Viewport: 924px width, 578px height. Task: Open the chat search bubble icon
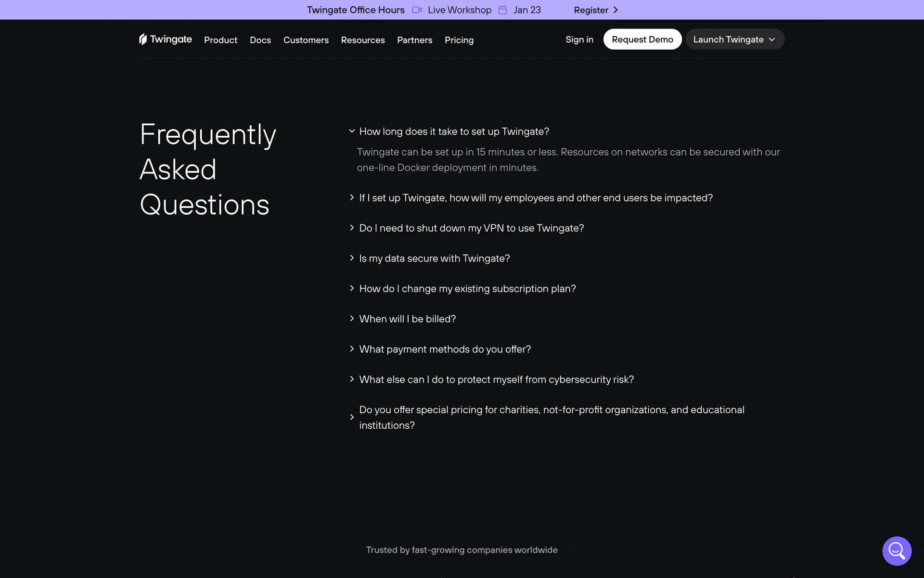tap(897, 551)
